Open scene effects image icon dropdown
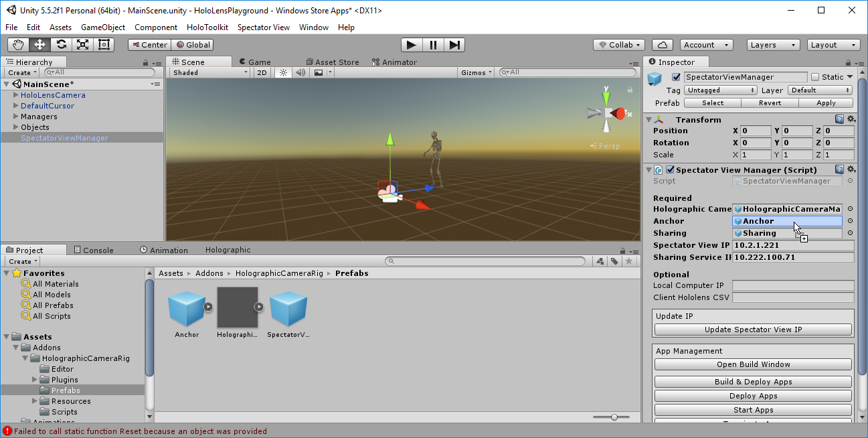Image resolution: width=868 pixels, height=438 pixels. (322, 72)
